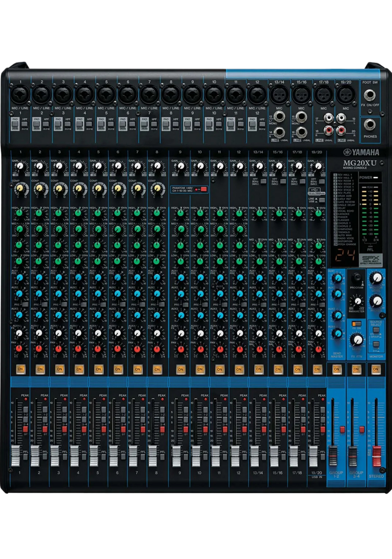Select channel 13/14 XLR MIC input
Viewport: 392px width, 559px height.
(x=279, y=95)
